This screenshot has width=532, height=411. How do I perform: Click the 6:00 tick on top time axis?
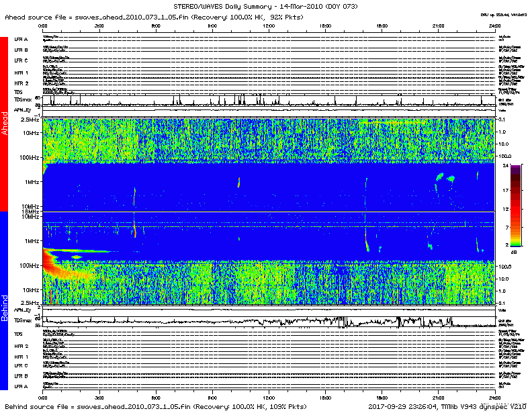(156, 26)
